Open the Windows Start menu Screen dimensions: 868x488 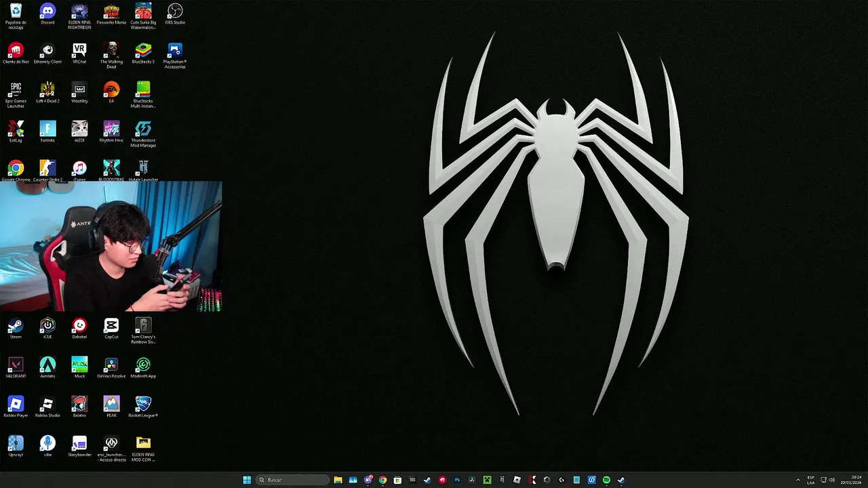[x=247, y=480]
